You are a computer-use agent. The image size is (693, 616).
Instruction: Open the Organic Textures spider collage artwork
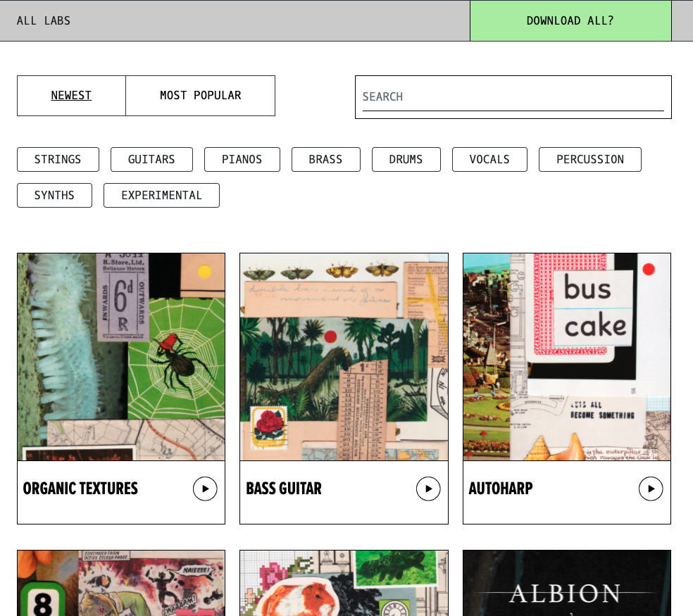pos(121,357)
